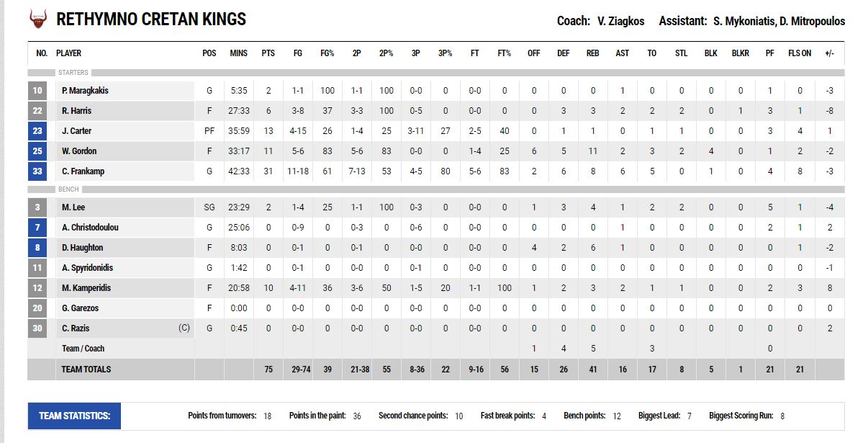Screen dimensions: 868x443
Task: Sort table by PTS column header
Action: click(268, 53)
